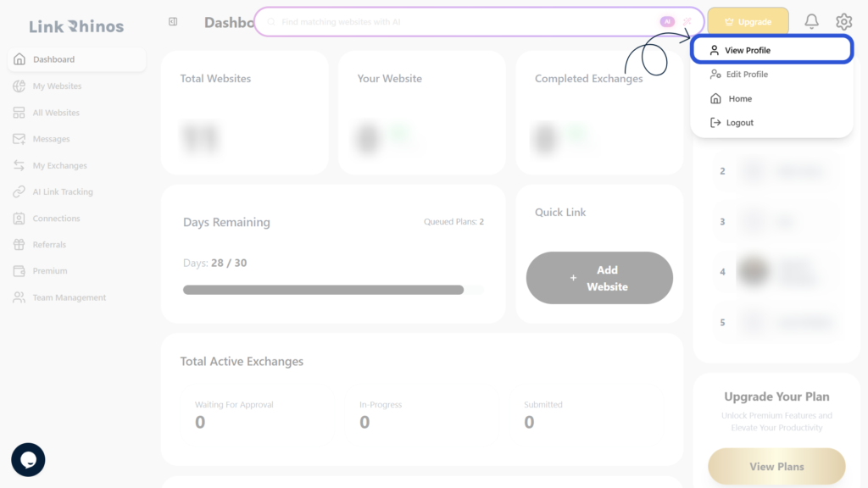
Task: Click the Upgrade button
Action: pyautogui.click(x=748, y=21)
